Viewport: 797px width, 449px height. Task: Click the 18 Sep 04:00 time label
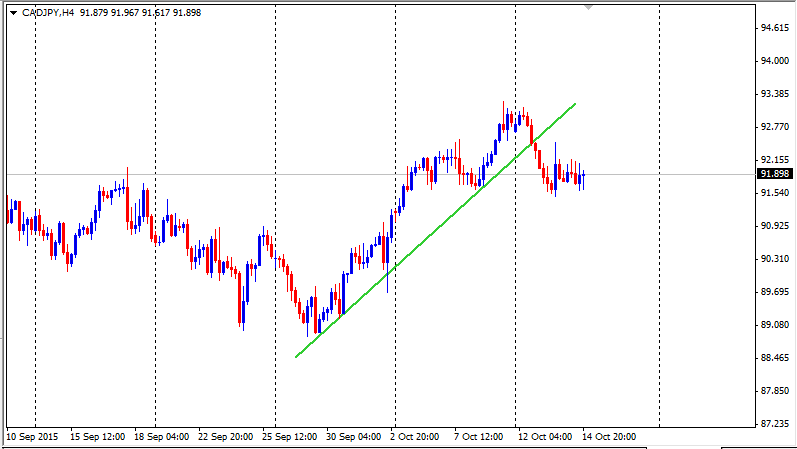pyautogui.click(x=162, y=437)
